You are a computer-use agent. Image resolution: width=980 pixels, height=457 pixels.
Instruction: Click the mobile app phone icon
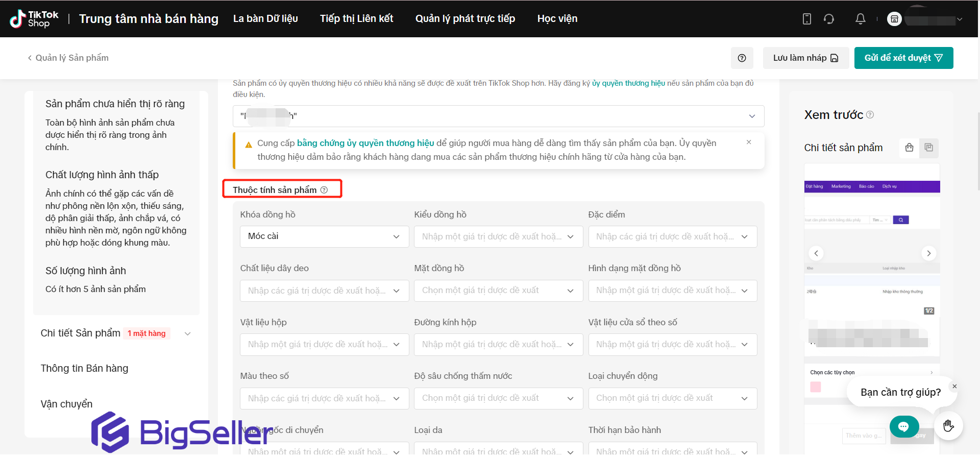pos(806,19)
